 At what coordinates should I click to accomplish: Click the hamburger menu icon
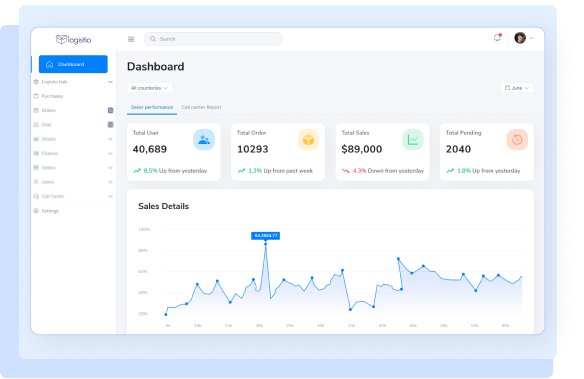coord(131,39)
